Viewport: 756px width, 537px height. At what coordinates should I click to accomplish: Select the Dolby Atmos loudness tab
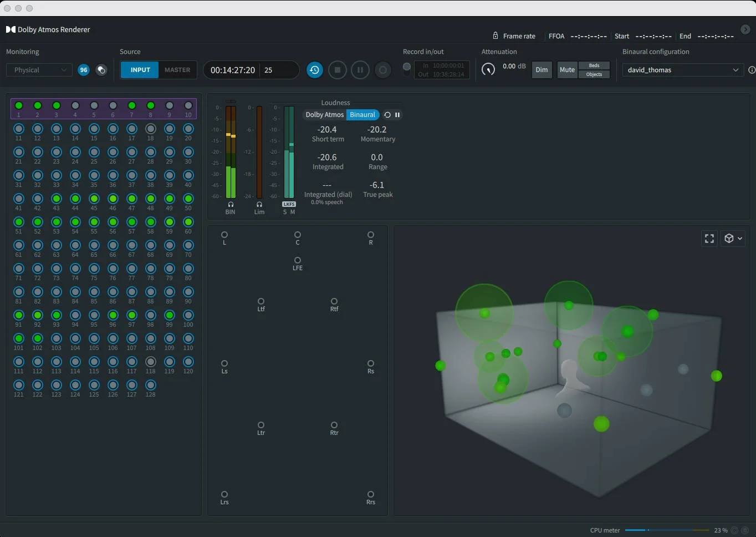coord(325,115)
